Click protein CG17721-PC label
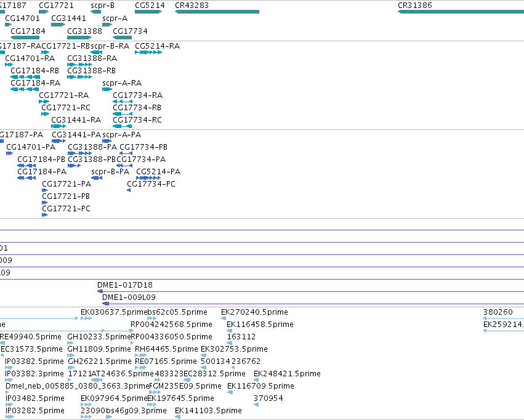Image resolution: width=524 pixels, height=420 pixels. pos(66,209)
